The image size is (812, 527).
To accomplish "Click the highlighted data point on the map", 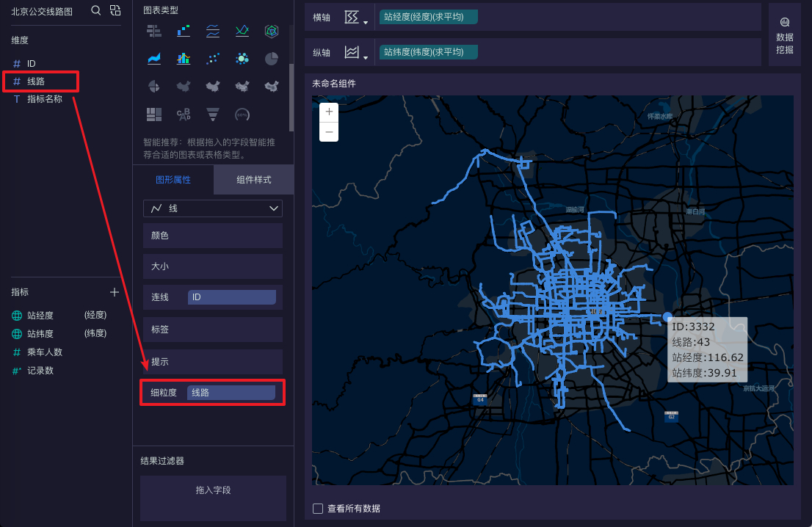I will [x=667, y=316].
